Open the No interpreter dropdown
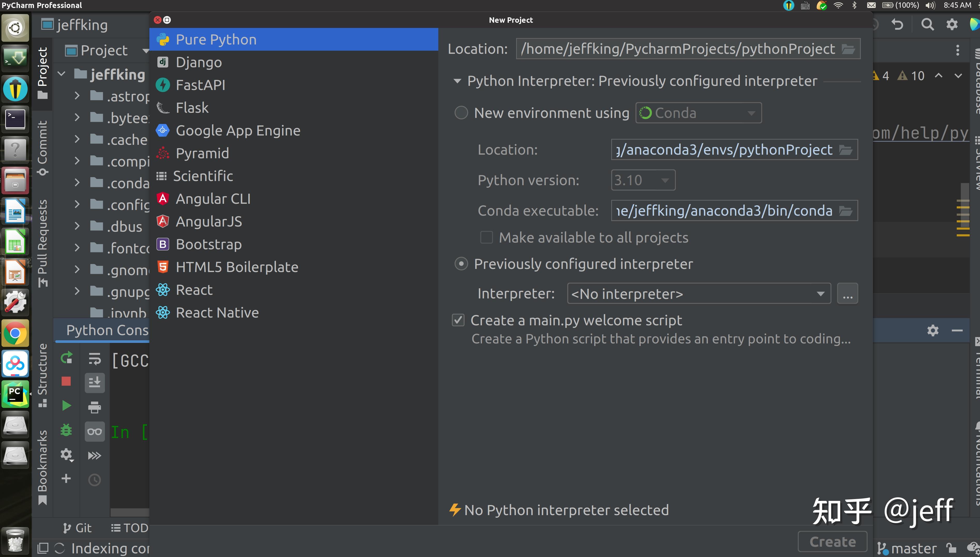The image size is (980, 557). pyautogui.click(x=699, y=293)
